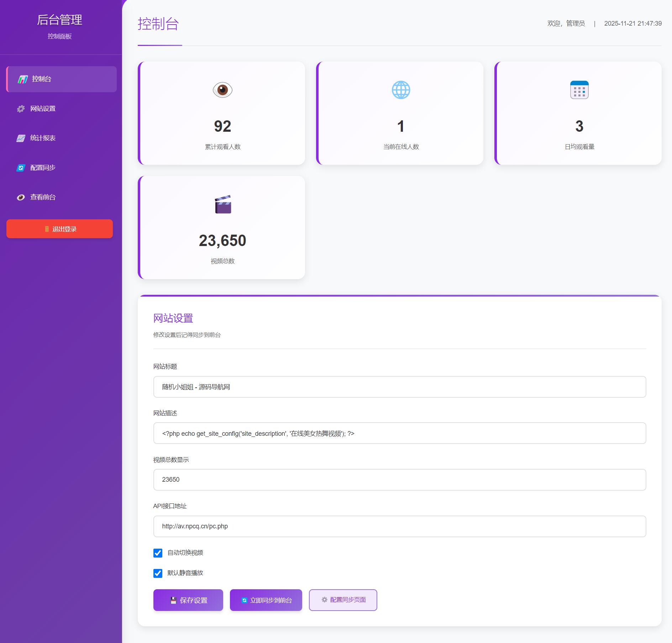The image size is (672, 643).
Task: Click the eye icon on 累计观看人数 card
Action: tap(222, 90)
